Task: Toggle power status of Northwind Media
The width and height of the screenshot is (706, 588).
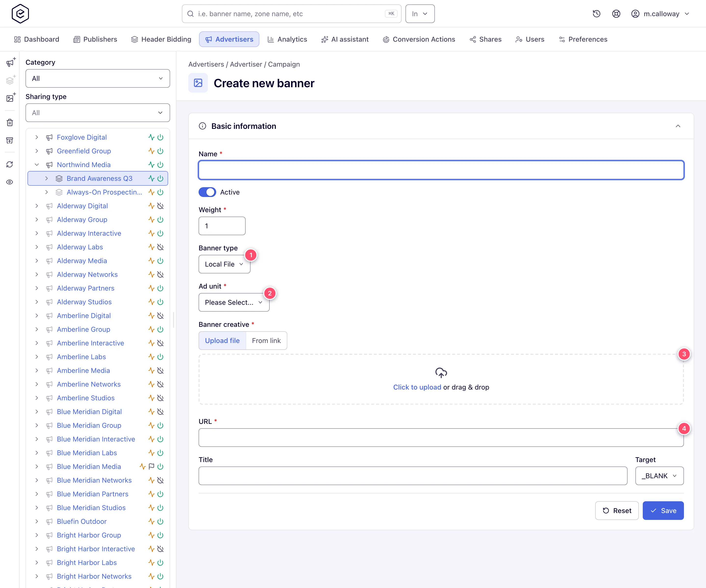Action: pos(160,165)
